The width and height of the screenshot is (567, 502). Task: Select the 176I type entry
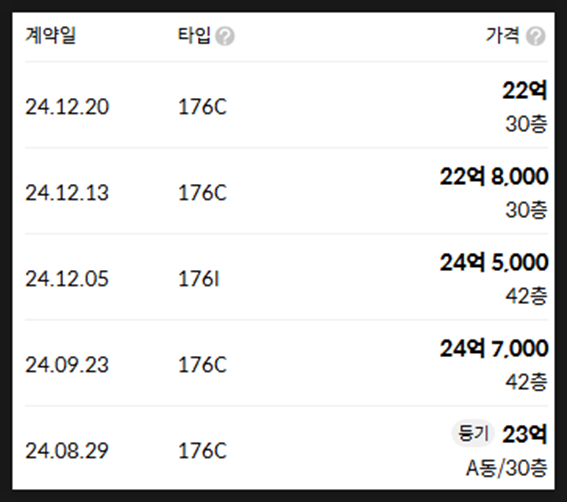pyautogui.click(x=199, y=279)
